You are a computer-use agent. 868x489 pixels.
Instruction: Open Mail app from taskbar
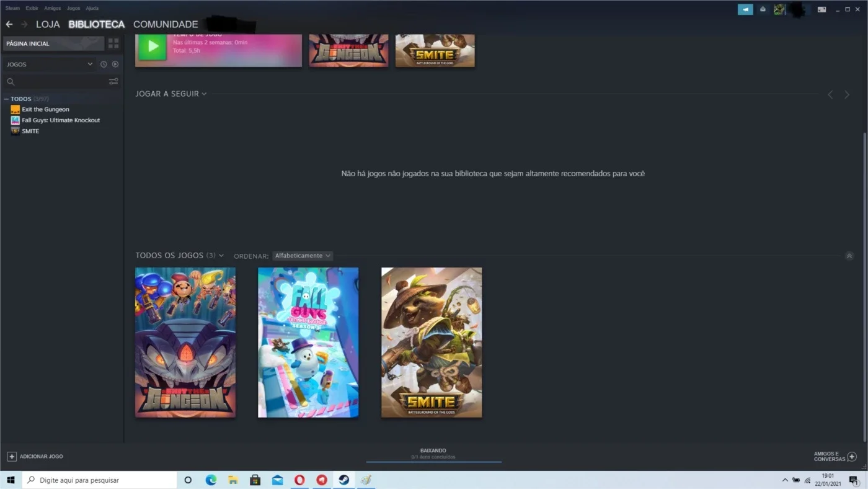[277, 480]
